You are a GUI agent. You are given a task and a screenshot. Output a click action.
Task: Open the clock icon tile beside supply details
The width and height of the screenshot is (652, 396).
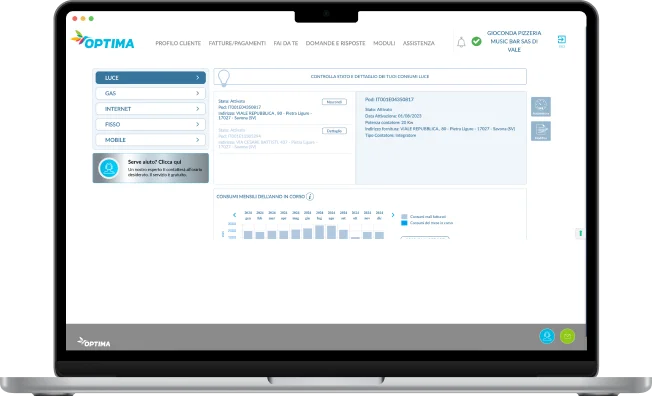click(x=541, y=106)
